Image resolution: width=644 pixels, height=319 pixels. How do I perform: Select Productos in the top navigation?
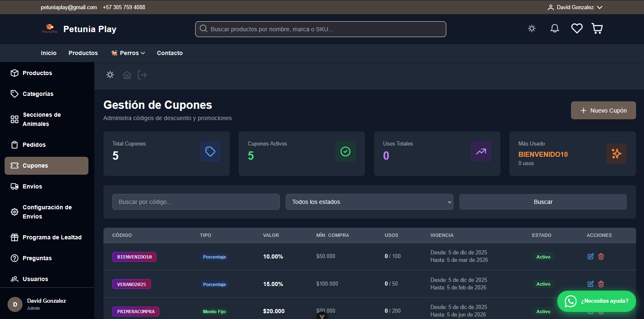[x=83, y=53]
